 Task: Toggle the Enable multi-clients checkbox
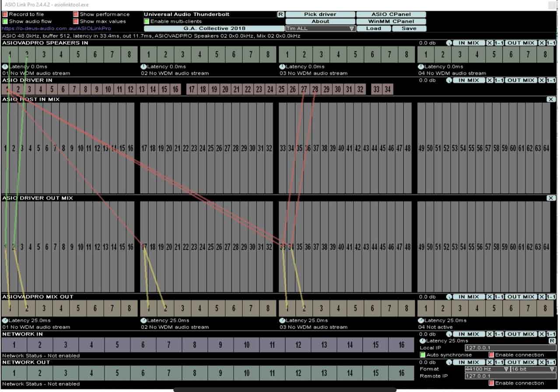coord(147,21)
